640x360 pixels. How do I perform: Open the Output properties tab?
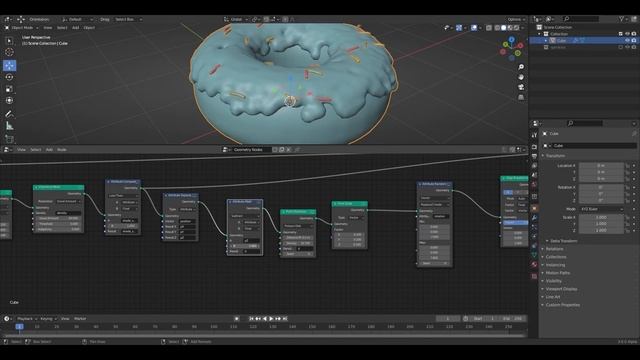pos(534,156)
